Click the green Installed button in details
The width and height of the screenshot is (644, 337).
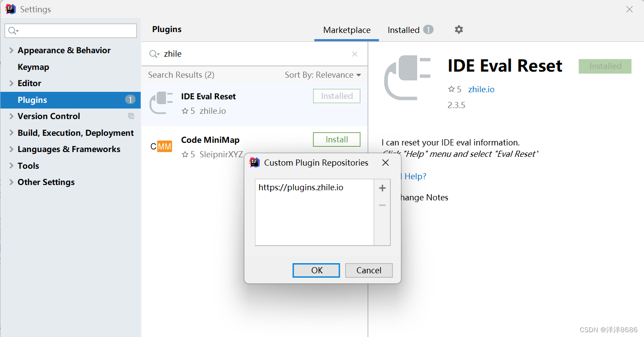[605, 66]
